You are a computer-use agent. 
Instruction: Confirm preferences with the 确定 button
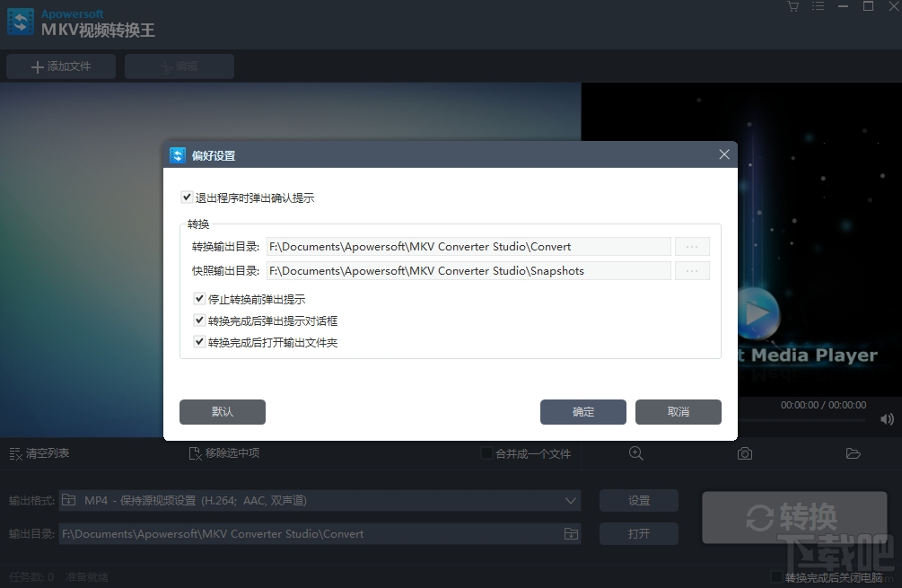582,412
